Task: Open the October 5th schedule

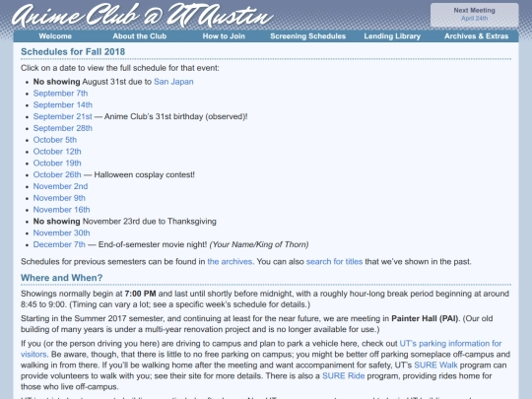Action: [55, 140]
